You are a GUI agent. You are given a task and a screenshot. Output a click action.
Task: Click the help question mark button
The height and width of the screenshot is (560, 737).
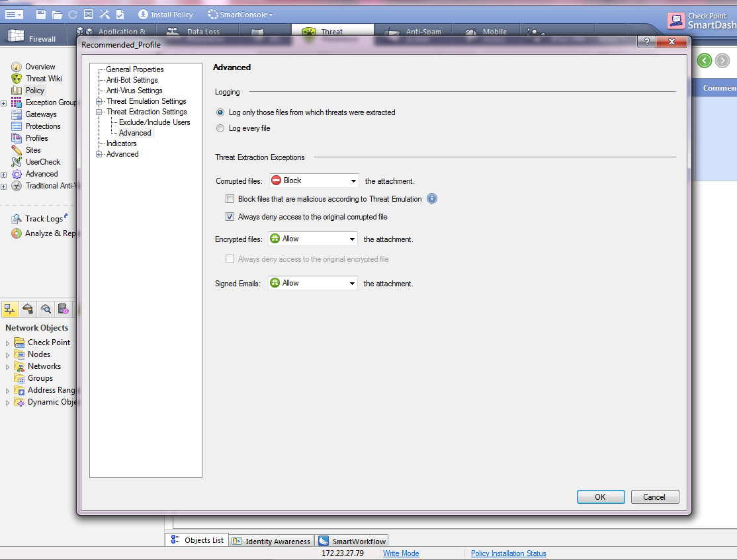click(x=647, y=42)
